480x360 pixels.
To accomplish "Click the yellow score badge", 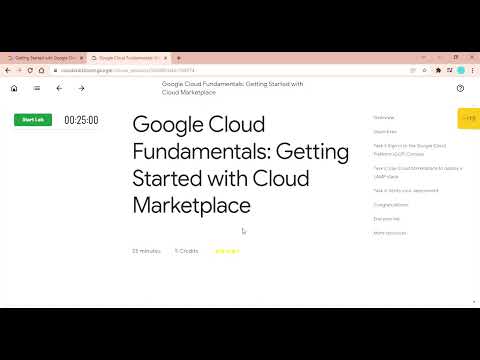I will point(469,118).
